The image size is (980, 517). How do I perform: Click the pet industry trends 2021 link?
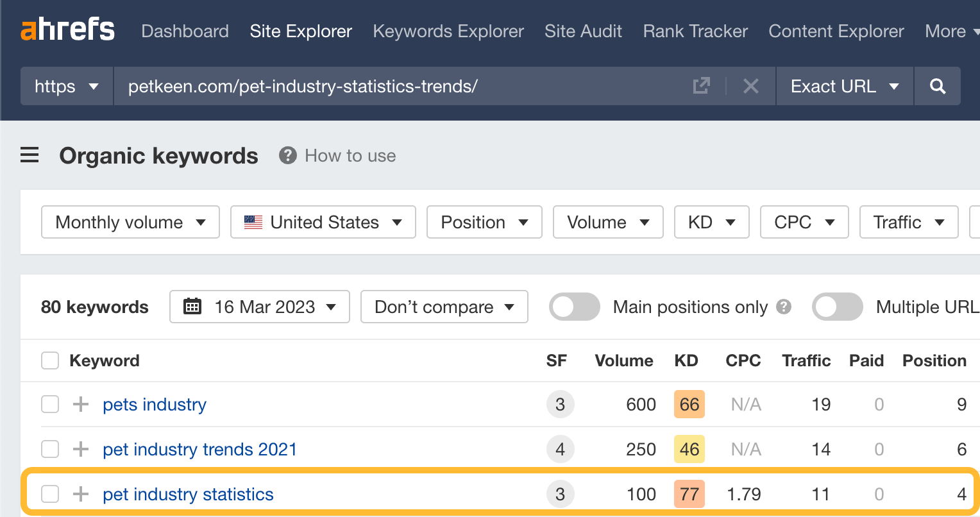(200, 449)
